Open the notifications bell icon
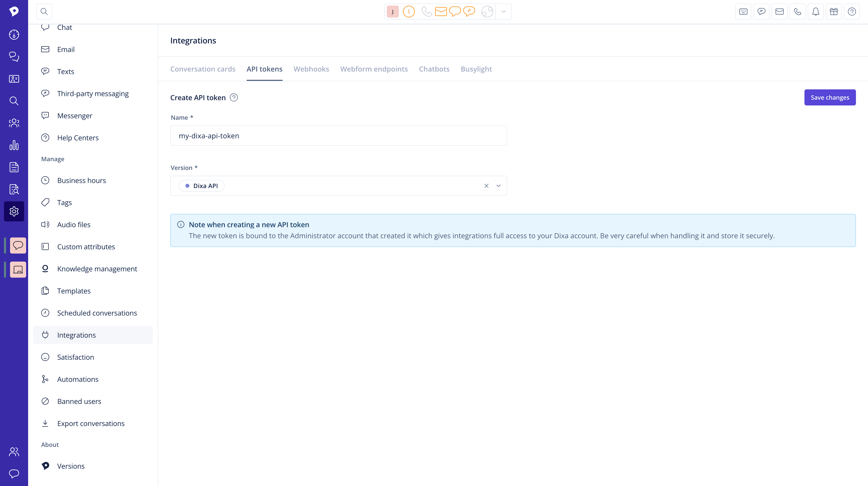This screenshot has height=486, width=868. click(x=816, y=12)
